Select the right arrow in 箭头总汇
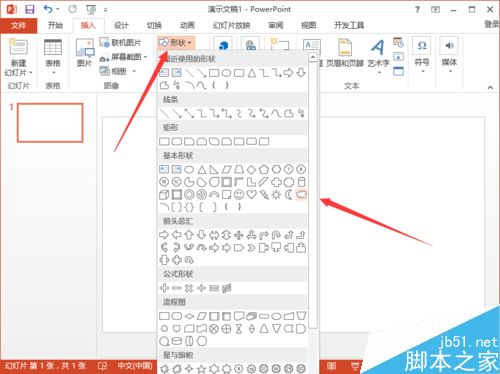 pos(164,235)
